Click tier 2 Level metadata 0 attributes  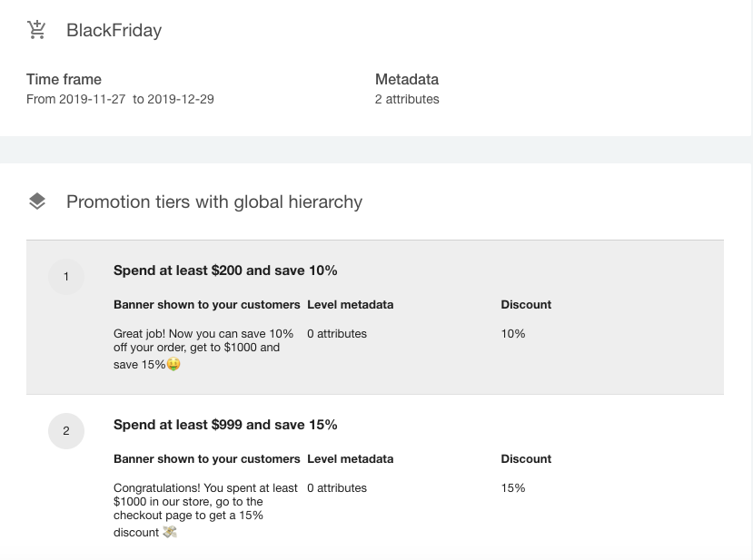point(337,488)
